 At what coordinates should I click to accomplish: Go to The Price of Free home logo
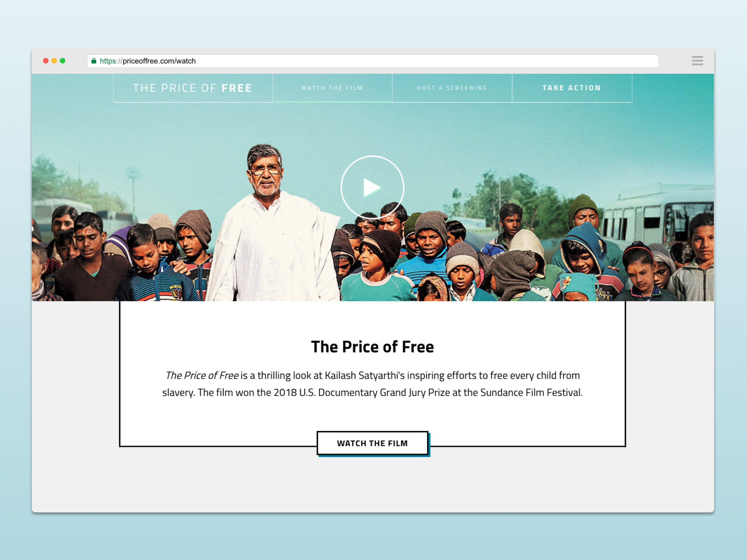[192, 88]
